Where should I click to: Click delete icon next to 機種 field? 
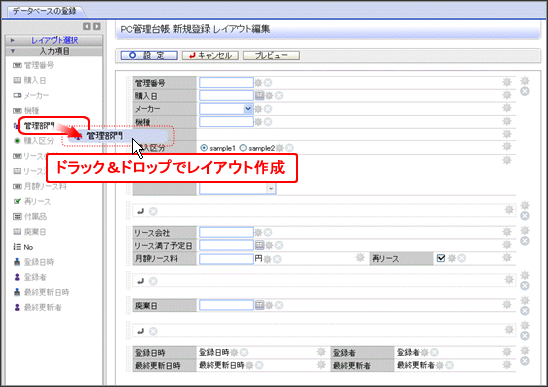268,122
